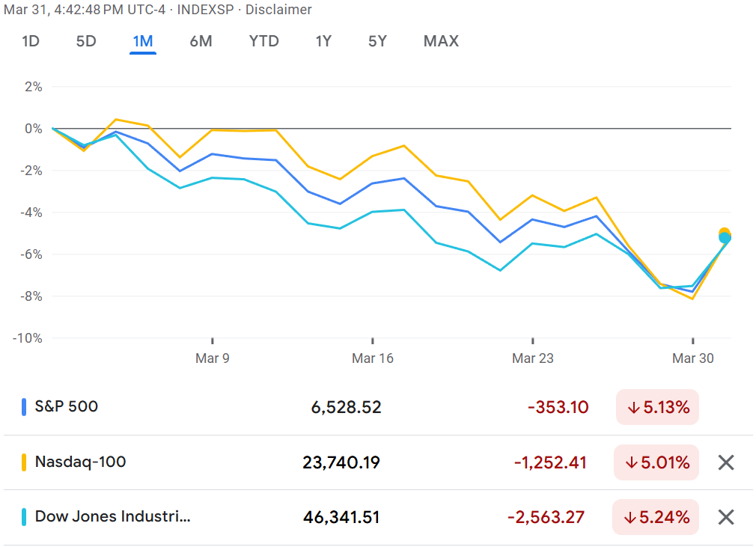Open the Dow Jones Industrial row
The height and width of the screenshot is (547, 756).
112,517
